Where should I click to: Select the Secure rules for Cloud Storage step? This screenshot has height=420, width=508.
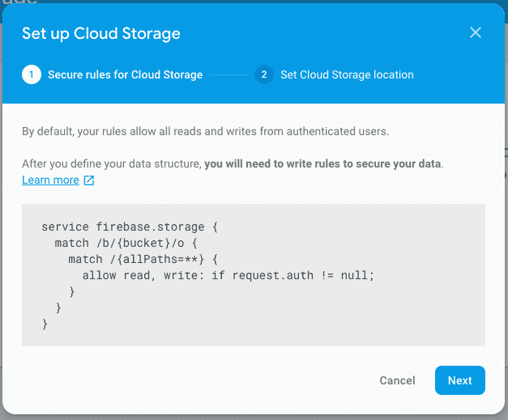[125, 75]
